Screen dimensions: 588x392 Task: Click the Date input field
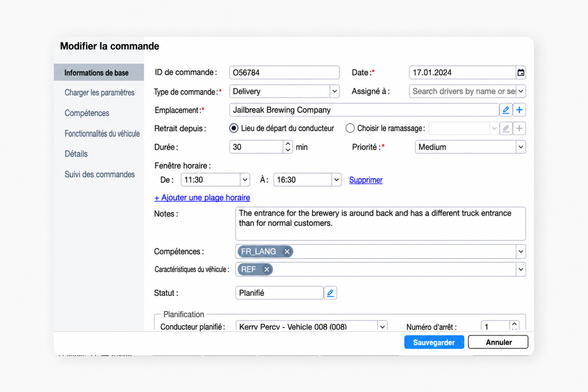tap(462, 73)
